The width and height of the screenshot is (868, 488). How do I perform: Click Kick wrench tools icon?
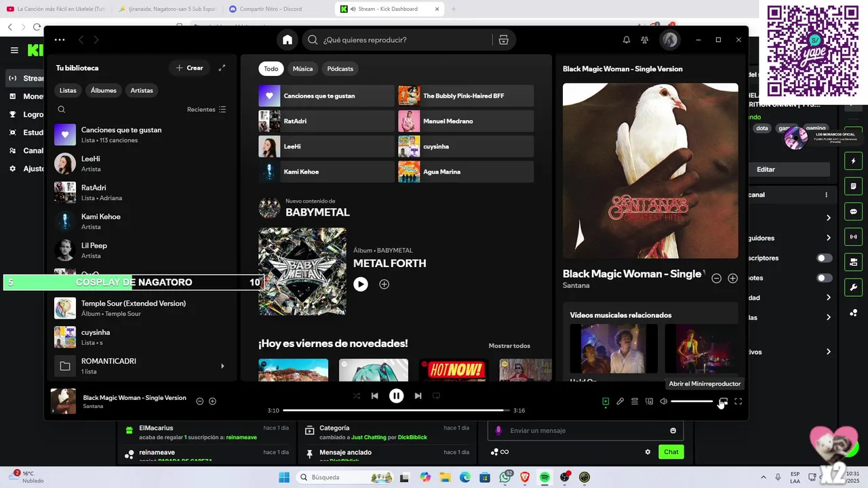[x=853, y=287]
